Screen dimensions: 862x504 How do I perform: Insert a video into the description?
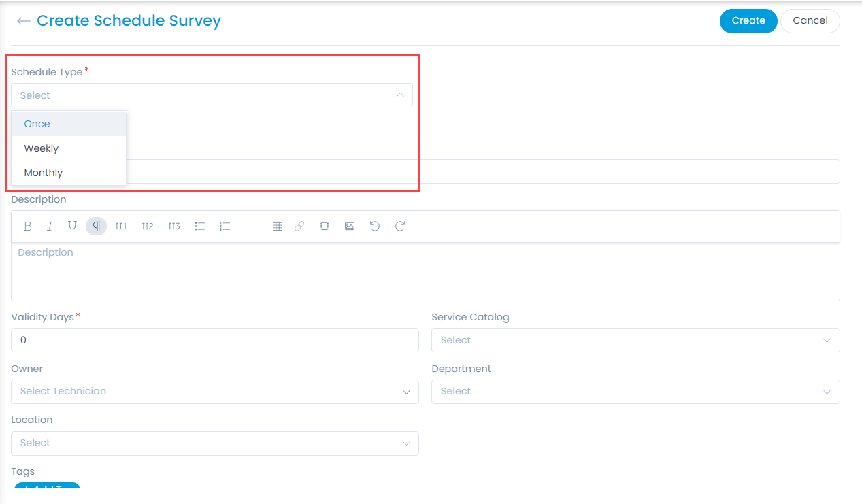click(x=325, y=226)
